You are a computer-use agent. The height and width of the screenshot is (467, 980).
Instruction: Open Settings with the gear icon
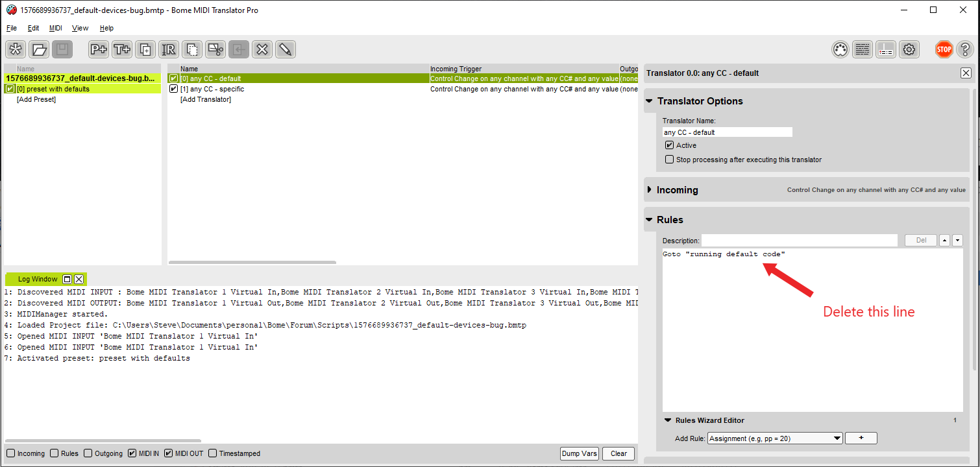909,49
